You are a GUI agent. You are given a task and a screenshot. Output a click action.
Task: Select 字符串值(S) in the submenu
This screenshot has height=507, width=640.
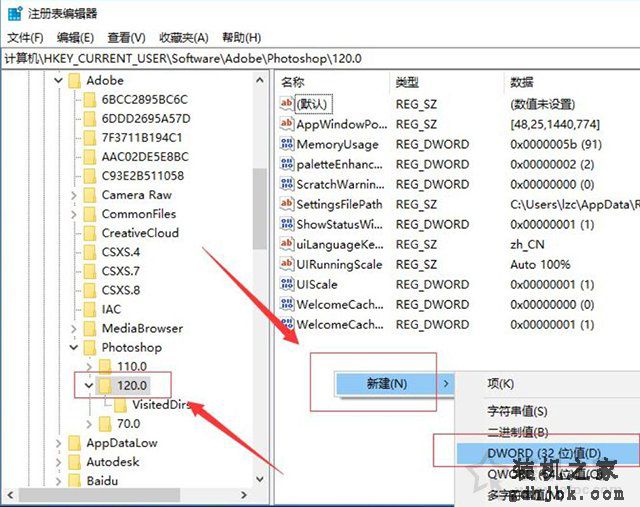pos(517,411)
